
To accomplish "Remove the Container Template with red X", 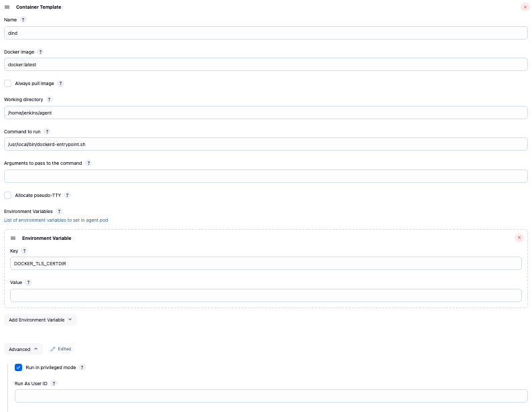I will [x=525, y=7].
